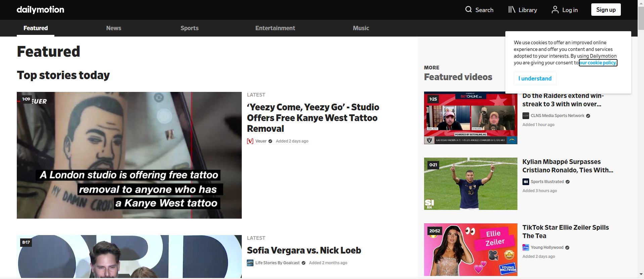Open Sofia Vergara vs. Nick Loeb title
The image size is (644, 279).
[x=304, y=250]
